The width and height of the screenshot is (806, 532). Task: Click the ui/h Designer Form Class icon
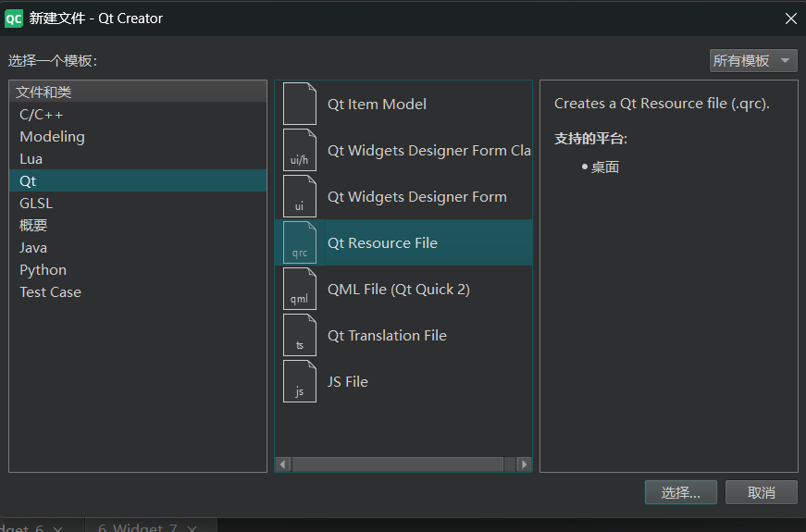pyautogui.click(x=300, y=150)
